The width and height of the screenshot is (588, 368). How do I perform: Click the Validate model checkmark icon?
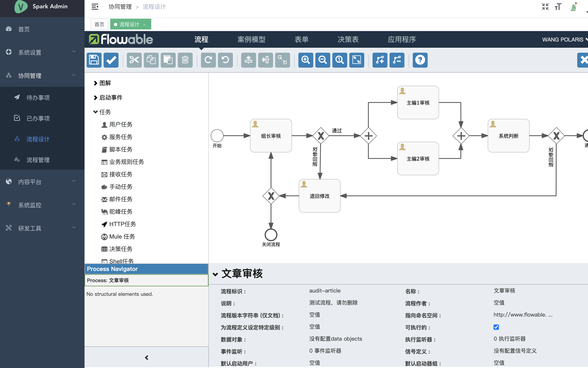111,60
